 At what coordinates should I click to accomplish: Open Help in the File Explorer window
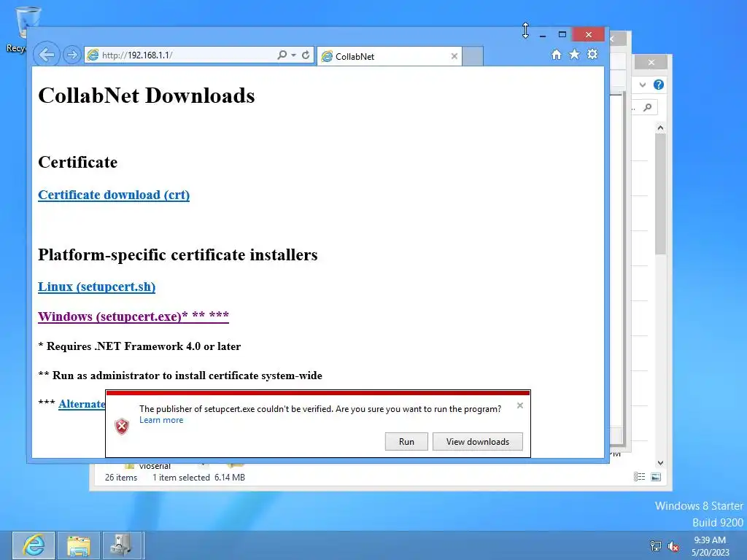tap(659, 85)
